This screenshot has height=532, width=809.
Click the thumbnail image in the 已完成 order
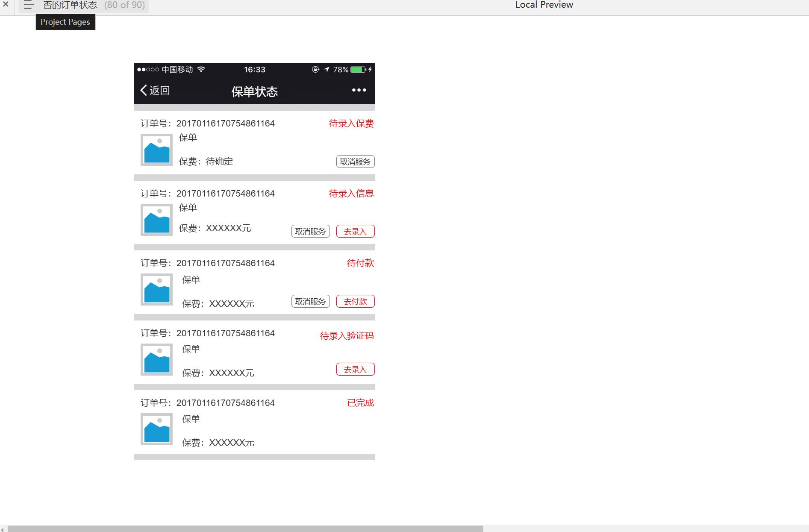[156, 429]
